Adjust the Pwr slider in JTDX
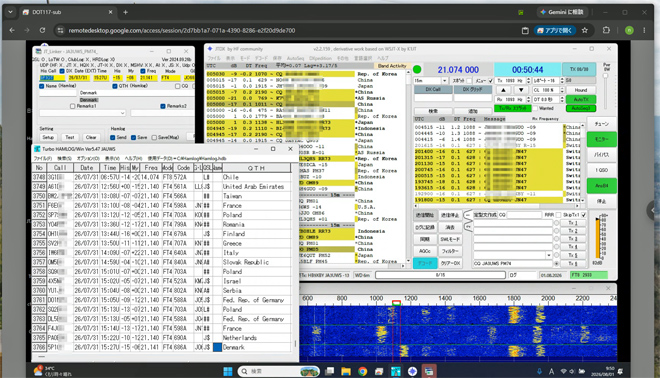Viewport: 660px width, 378px height. point(606,77)
